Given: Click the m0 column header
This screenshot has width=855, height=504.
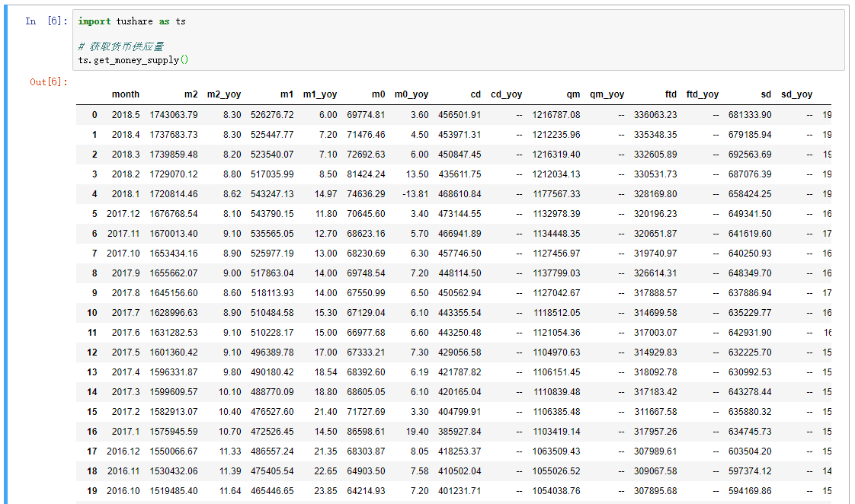Looking at the screenshot, I should click(x=379, y=94).
